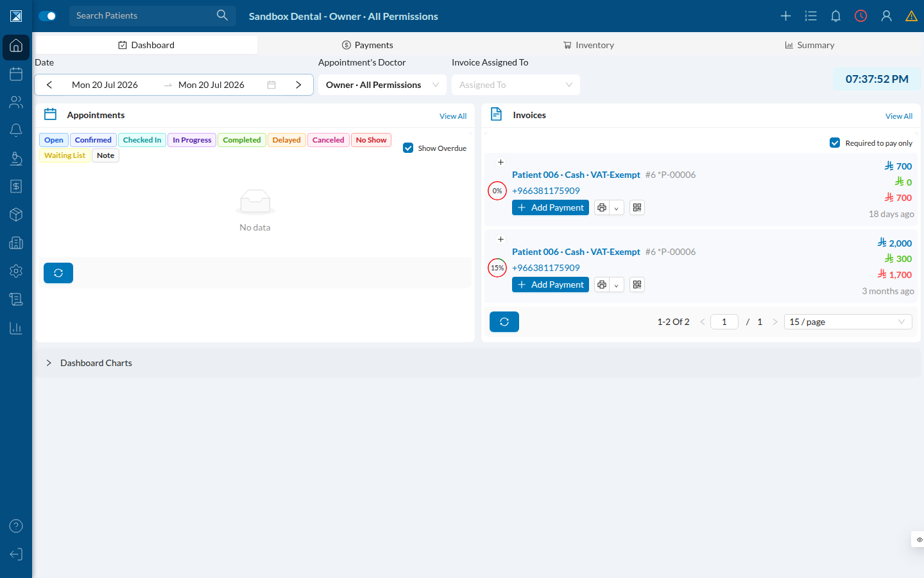The height and width of the screenshot is (578, 924).
Task: Open the Appointment's Doctor dropdown
Action: (x=382, y=85)
